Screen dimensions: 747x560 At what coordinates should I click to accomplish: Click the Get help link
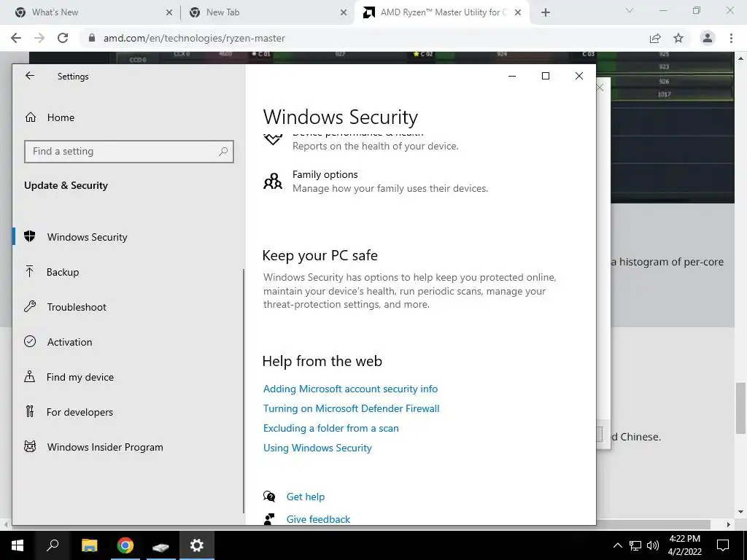pos(306,497)
